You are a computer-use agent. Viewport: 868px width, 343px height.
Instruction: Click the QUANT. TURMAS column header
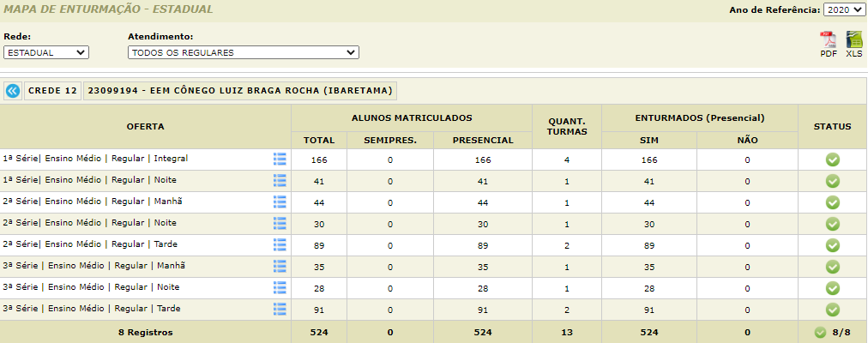pyautogui.click(x=567, y=126)
